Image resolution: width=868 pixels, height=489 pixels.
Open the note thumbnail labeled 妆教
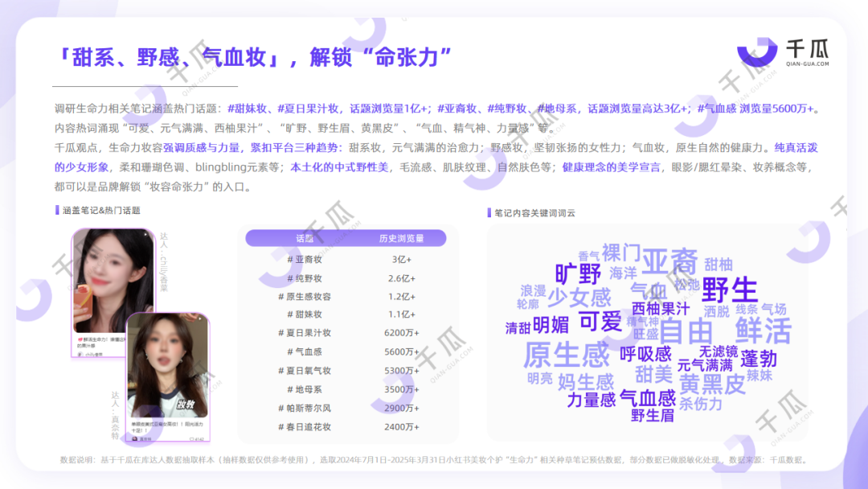click(168, 376)
